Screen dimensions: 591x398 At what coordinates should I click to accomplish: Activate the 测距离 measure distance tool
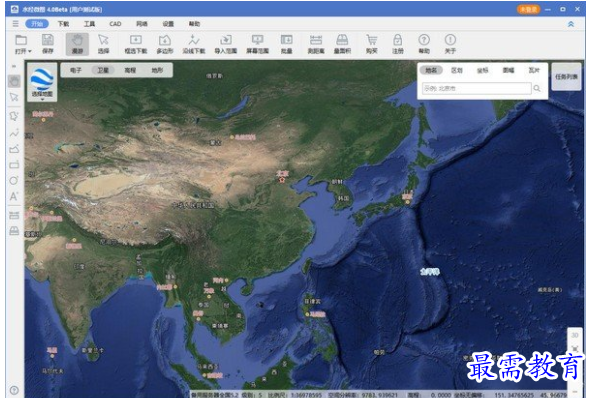[316, 44]
